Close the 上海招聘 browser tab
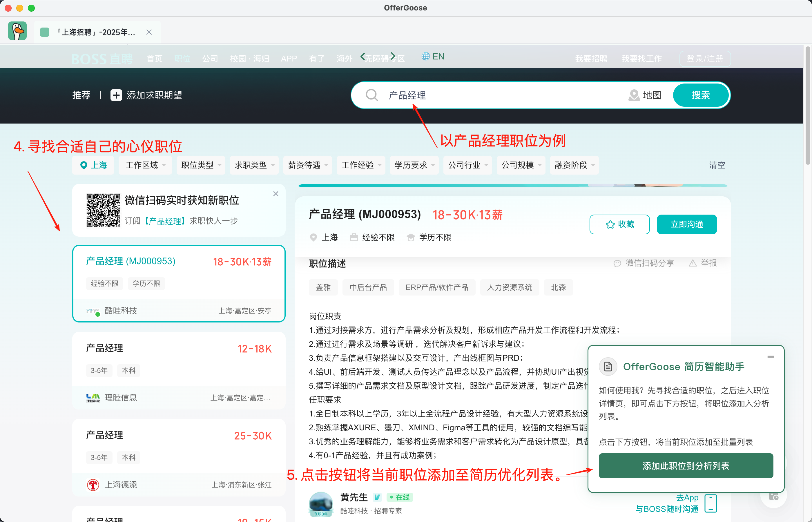This screenshot has height=522, width=812. point(149,32)
